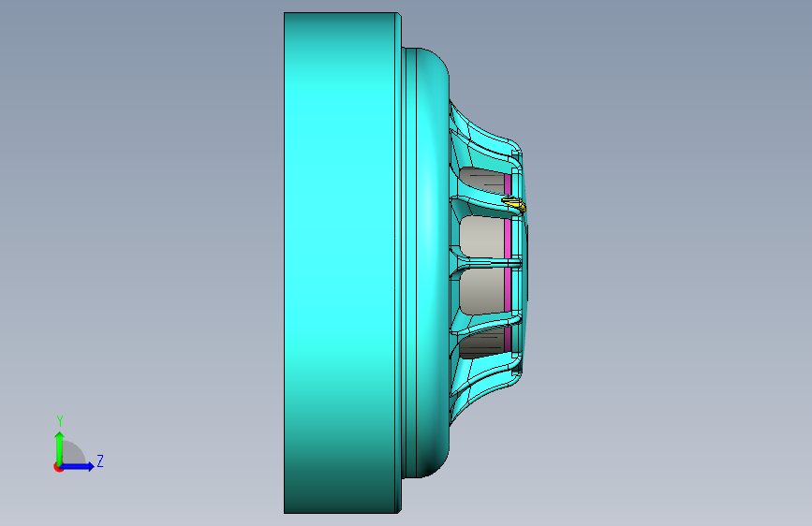Pick the domed cyan housing beside the flange

point(427,263)
